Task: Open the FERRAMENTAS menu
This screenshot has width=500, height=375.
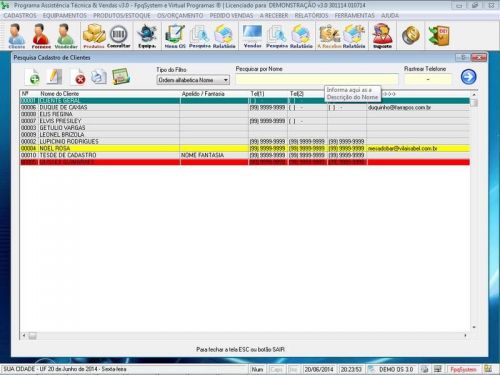Action: tap(355, 16)
